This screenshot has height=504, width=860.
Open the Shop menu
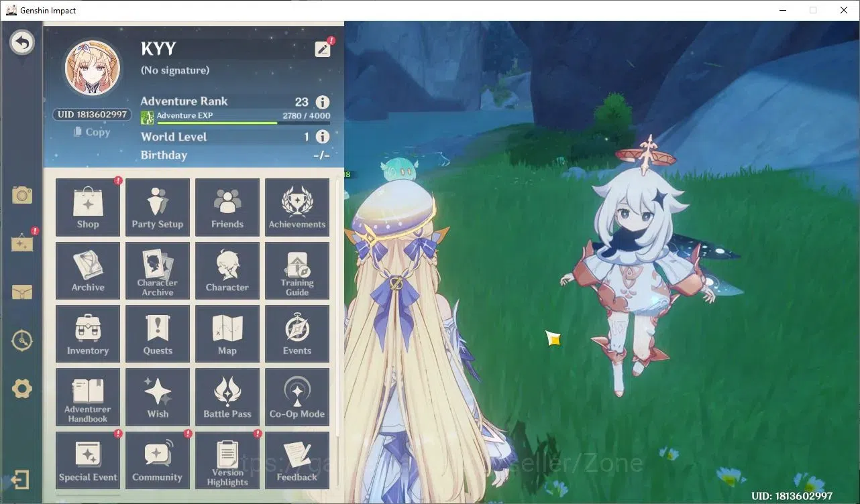click(88, 207)
